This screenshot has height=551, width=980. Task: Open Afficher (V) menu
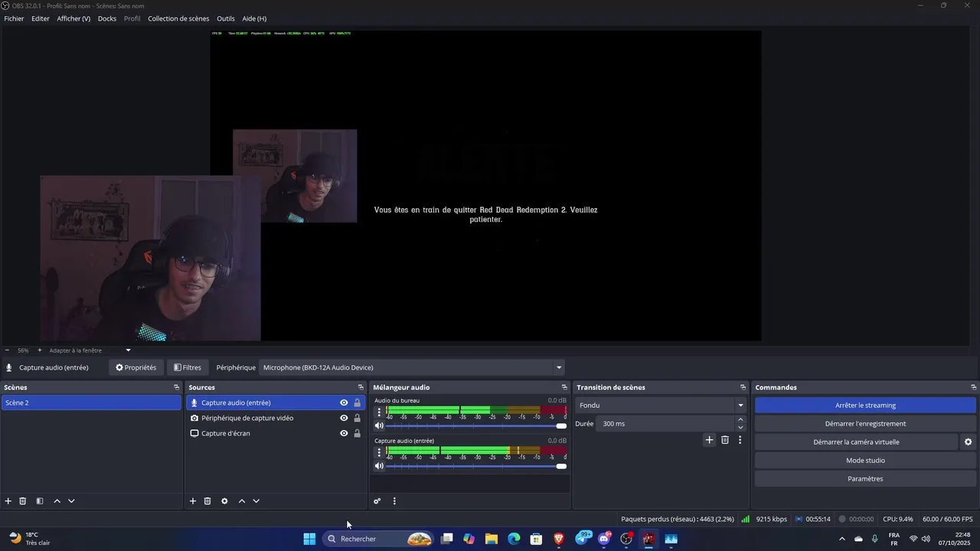tap(73, 18)
